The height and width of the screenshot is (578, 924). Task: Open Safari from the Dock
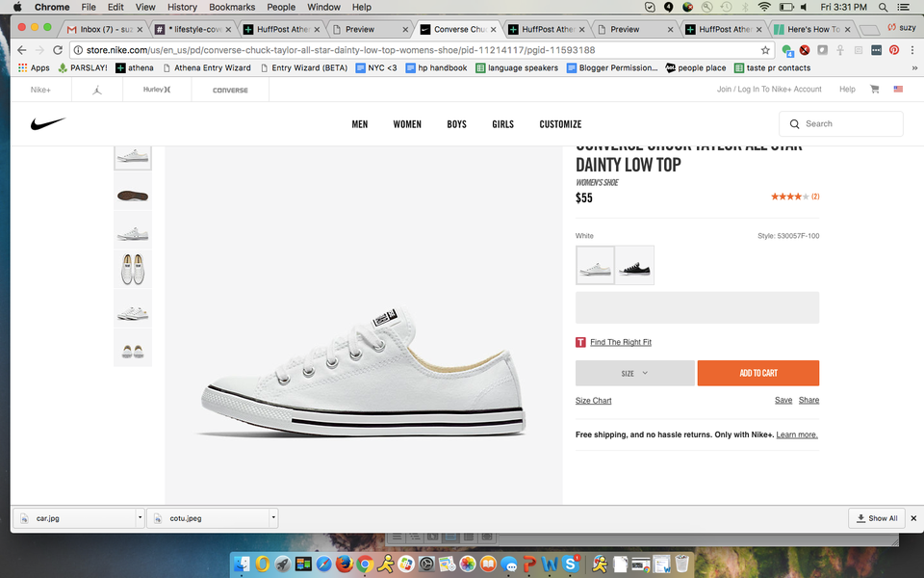[323, 565]
